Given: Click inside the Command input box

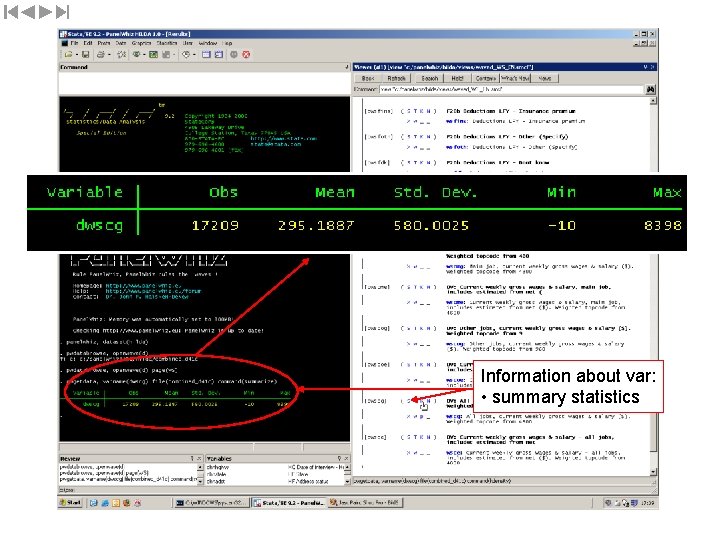Looking at the screenshot, I should [204, 83].
